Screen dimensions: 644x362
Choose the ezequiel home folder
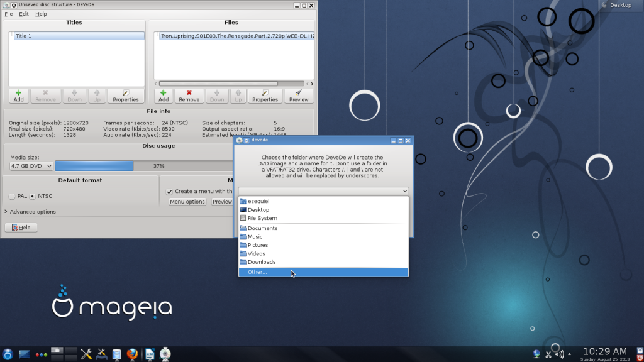(323, 201)
